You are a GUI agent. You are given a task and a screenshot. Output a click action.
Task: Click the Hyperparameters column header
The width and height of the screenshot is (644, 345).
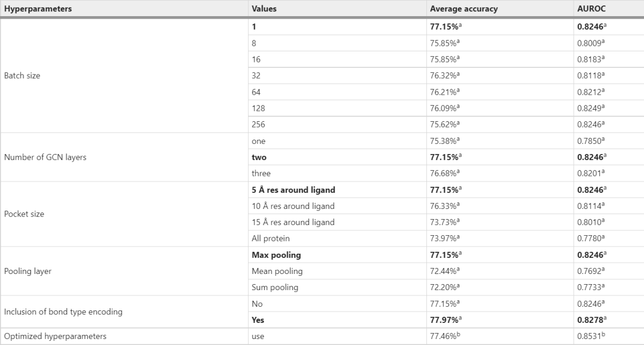click(x=38, y=9)
